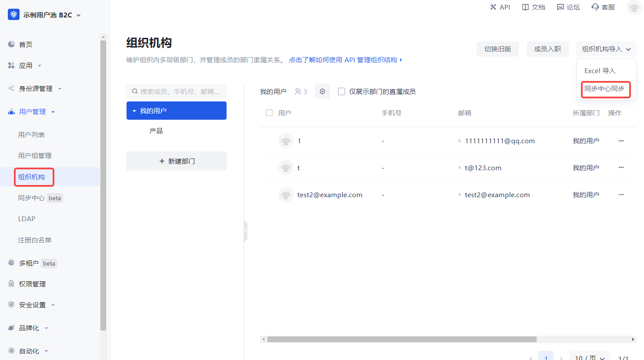Click the 论坛 forum icon
This screenshot has width=644, height=360.
561,7
